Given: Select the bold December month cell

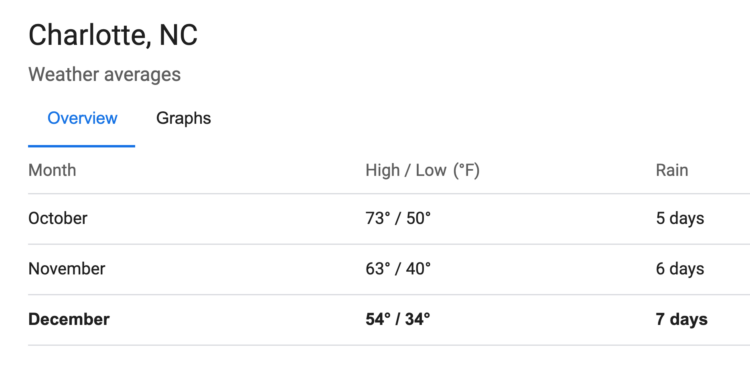Looking at the screenshot, I should click(69, 320).
